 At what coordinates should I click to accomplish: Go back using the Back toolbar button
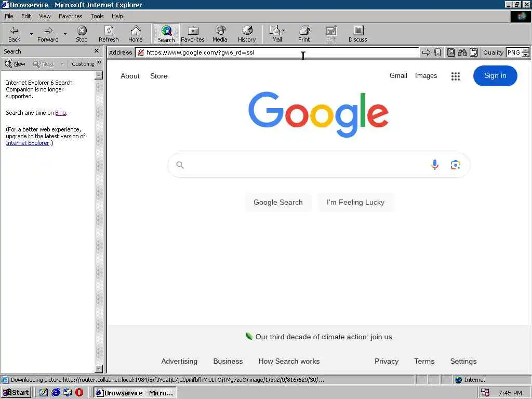click(x=14, y=34)
